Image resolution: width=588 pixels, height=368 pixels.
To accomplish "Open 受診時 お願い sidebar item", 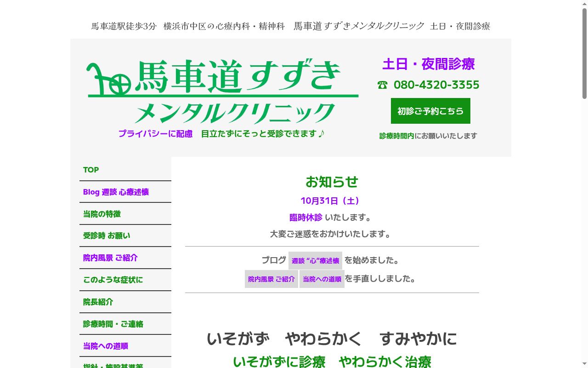I will [x=125, y=236].
